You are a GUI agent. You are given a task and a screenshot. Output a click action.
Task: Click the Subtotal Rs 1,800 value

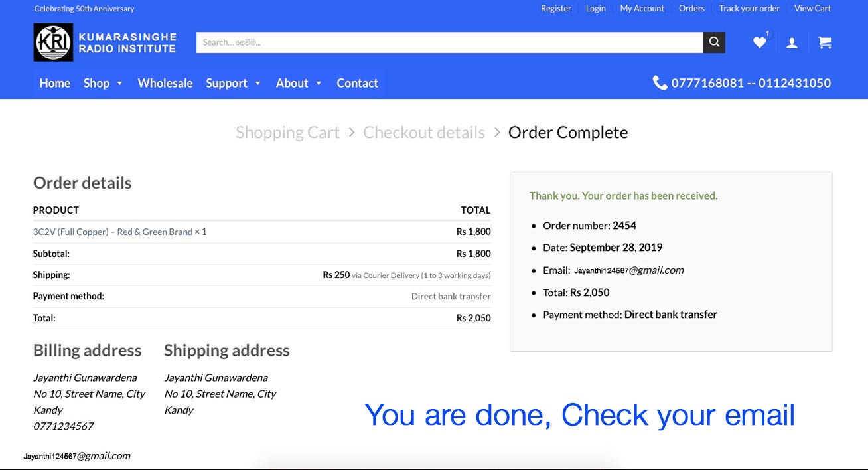(474, 254)
